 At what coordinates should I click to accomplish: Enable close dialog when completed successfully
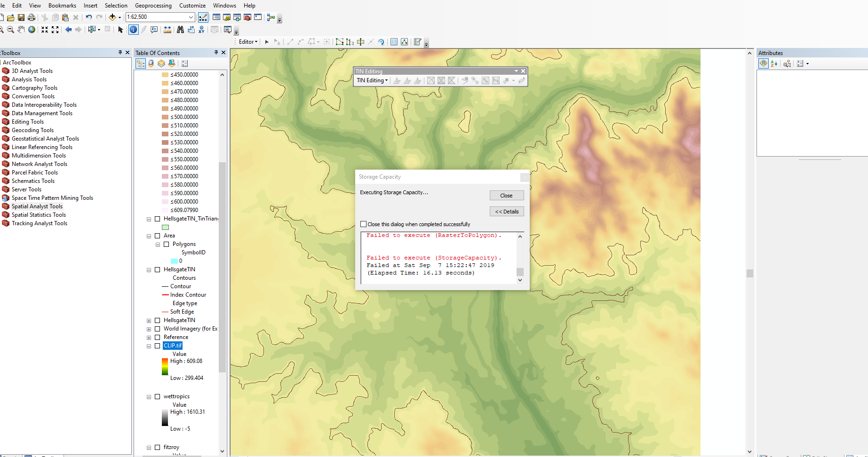pyautogui.click(x=363, y=224)
